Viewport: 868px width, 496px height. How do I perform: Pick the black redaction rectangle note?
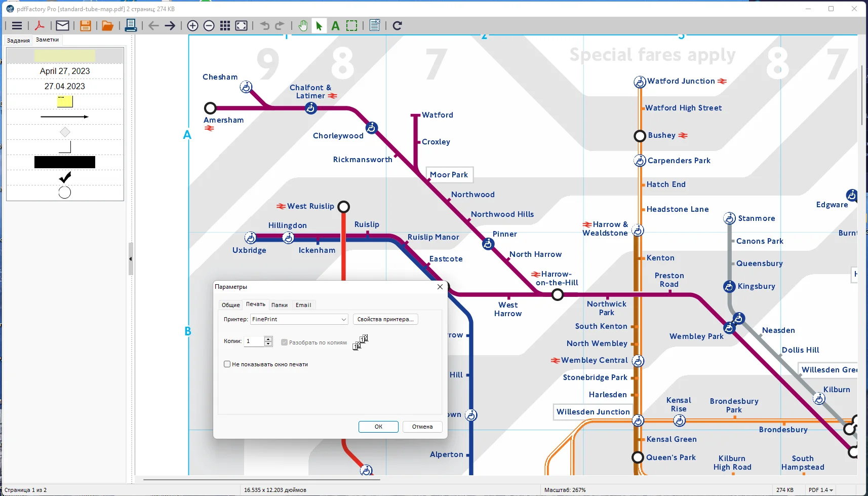[65, 162]
